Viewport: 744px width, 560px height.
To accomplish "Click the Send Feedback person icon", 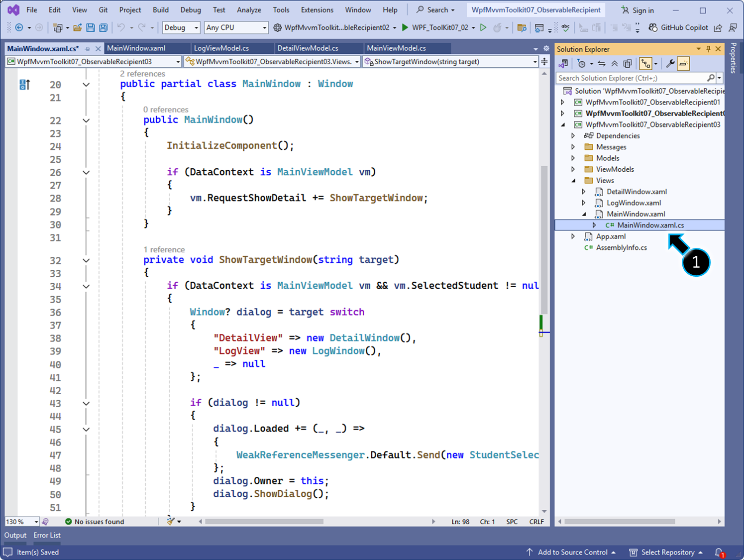I will (733, 28).
